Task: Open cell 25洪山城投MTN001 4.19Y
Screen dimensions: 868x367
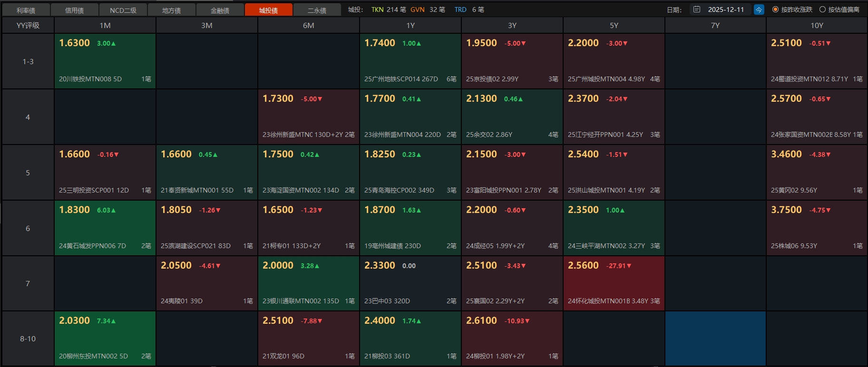Action: click(x=614, y=173)
